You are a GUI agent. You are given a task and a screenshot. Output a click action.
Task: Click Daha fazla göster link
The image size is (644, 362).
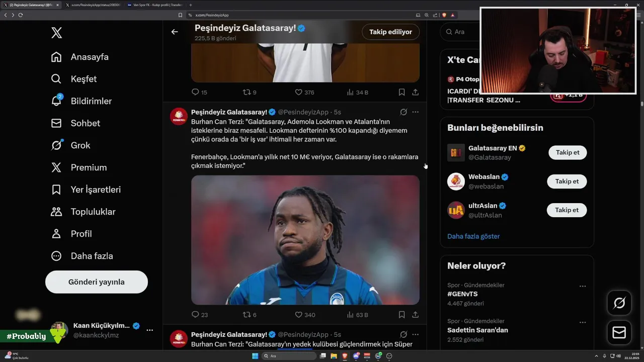[473, 236]
